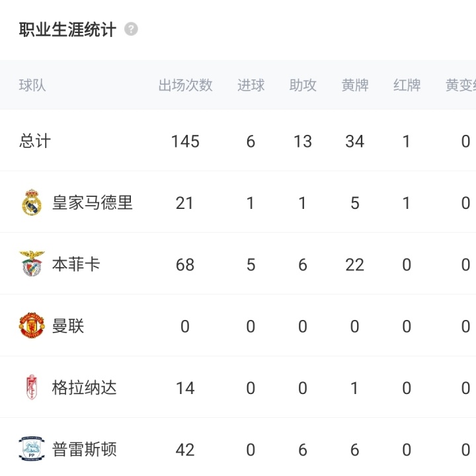Viewport: 476px width, 476px height.
Task: Click the 进球 column header
Action: [x=251, y=85]
